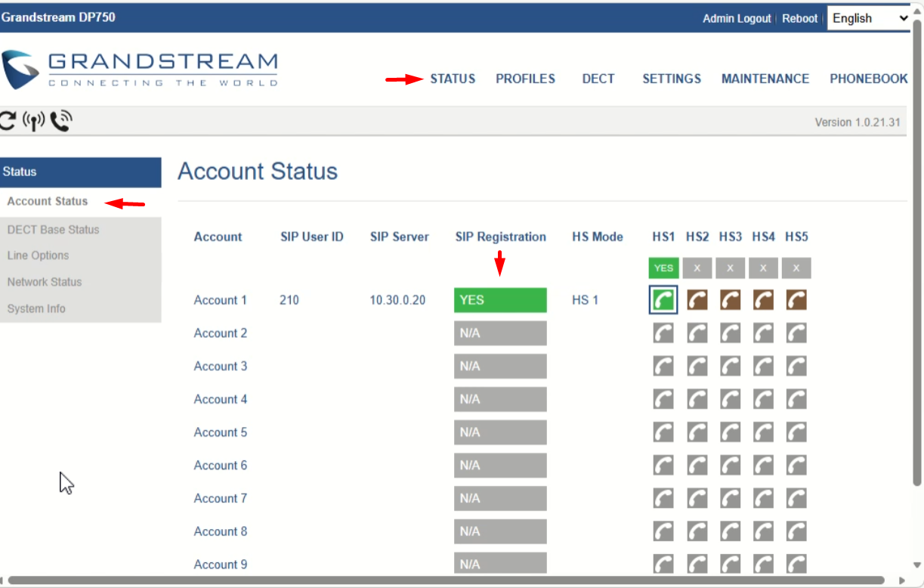The image size is (924, 588).
Task: Open the DECT menu
Action: coord(598,79)
